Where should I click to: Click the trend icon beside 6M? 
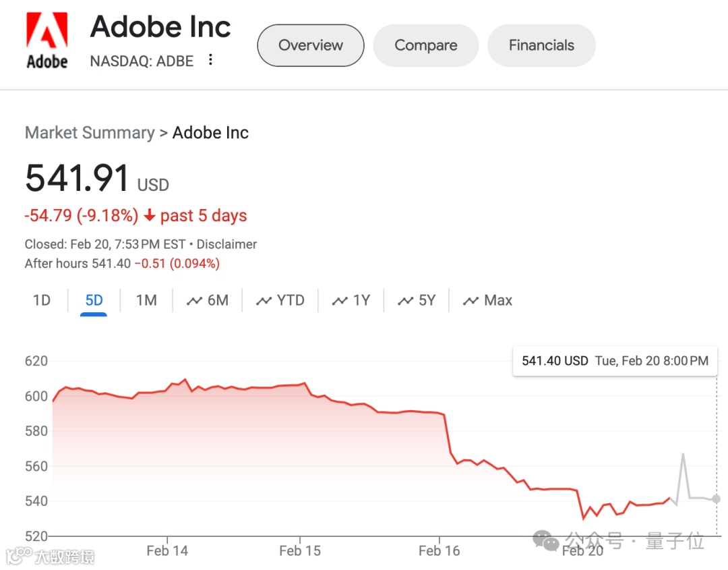[x=195, y=301]
